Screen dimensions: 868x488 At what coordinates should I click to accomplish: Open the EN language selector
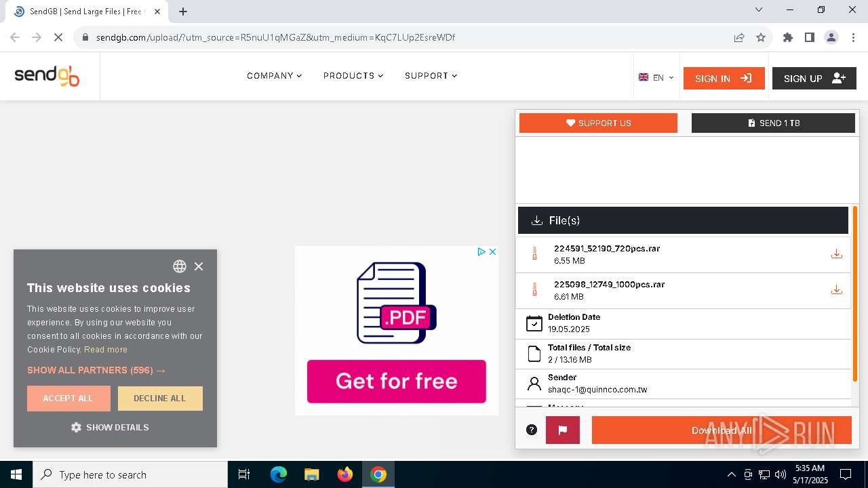(656, 77)
